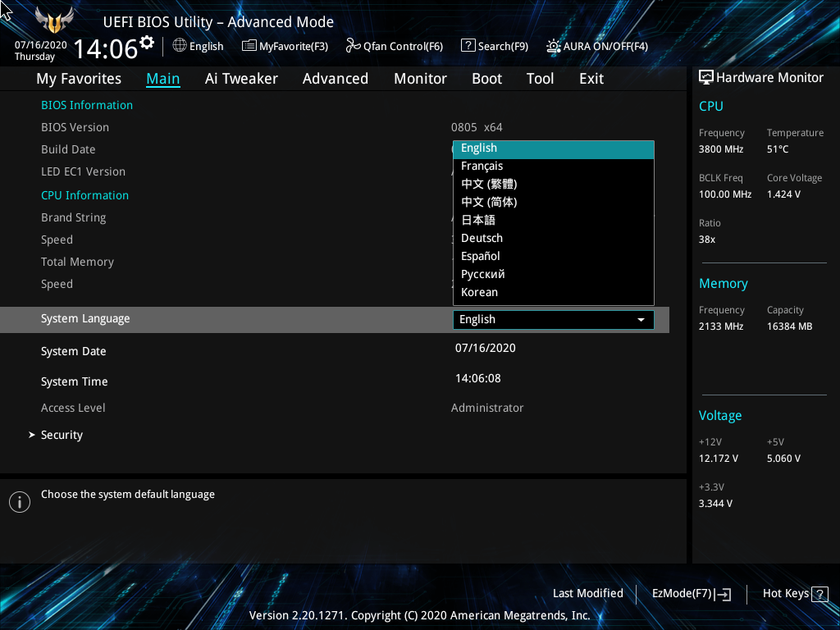Image resolution: width=840 pixels, height=630 pixels.
Task: Click the Core Voltage 1.424 V reading
Action: tap(783, 194)
